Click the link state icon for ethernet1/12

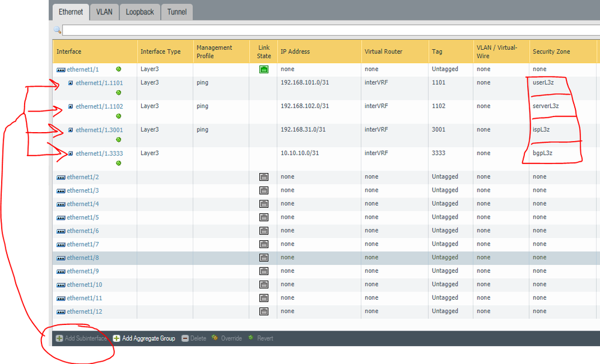pos(263,312)
